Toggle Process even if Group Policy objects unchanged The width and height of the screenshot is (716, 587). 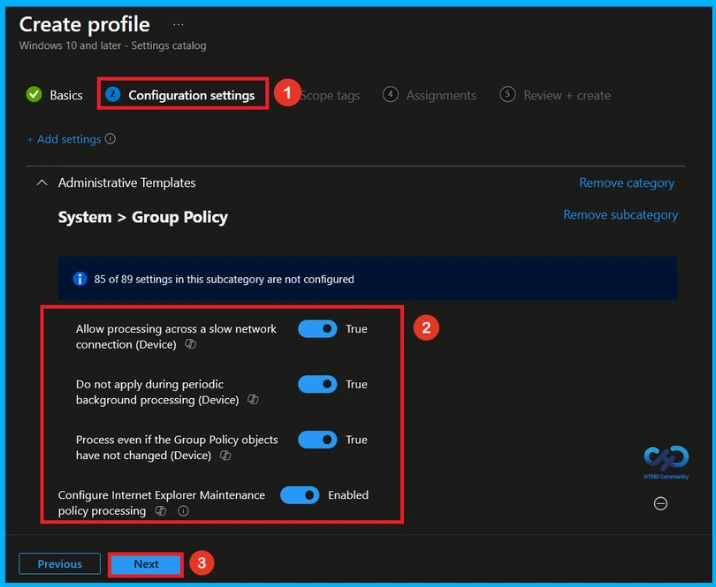click(317, 439)
